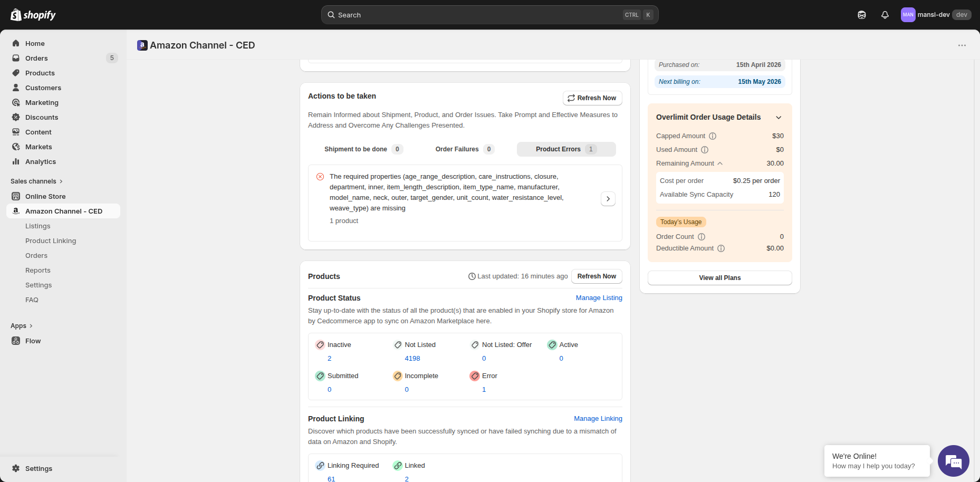Open the missing properties error details arrow
This screenshot has height=482, width=980.
tap(608, 199)
